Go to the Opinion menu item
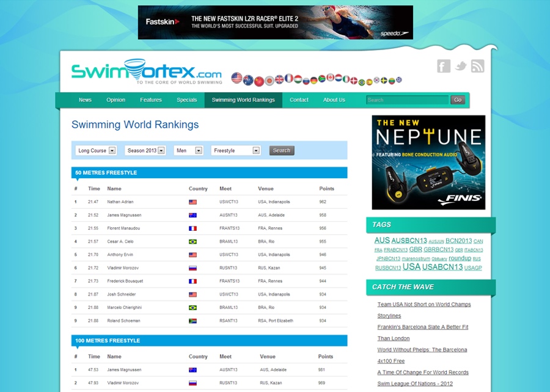Image resolution: width=550 pixels, height=392 pixels. pyautogui.click(x=116, y=100)
